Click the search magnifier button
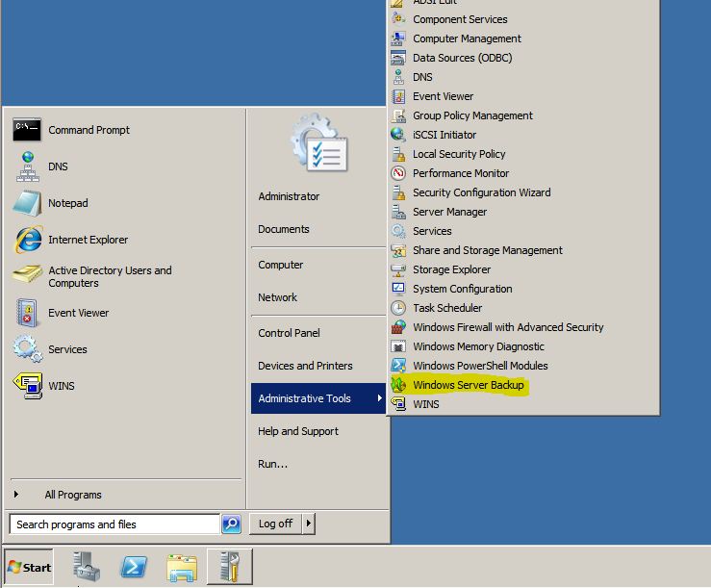Viewport: 711px width, 588px height. 231,524
